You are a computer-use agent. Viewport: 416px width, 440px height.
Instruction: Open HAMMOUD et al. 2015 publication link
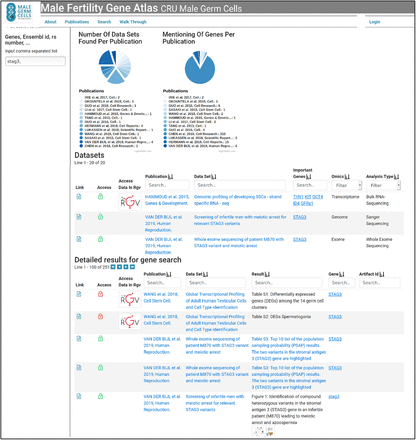(167, 200)
